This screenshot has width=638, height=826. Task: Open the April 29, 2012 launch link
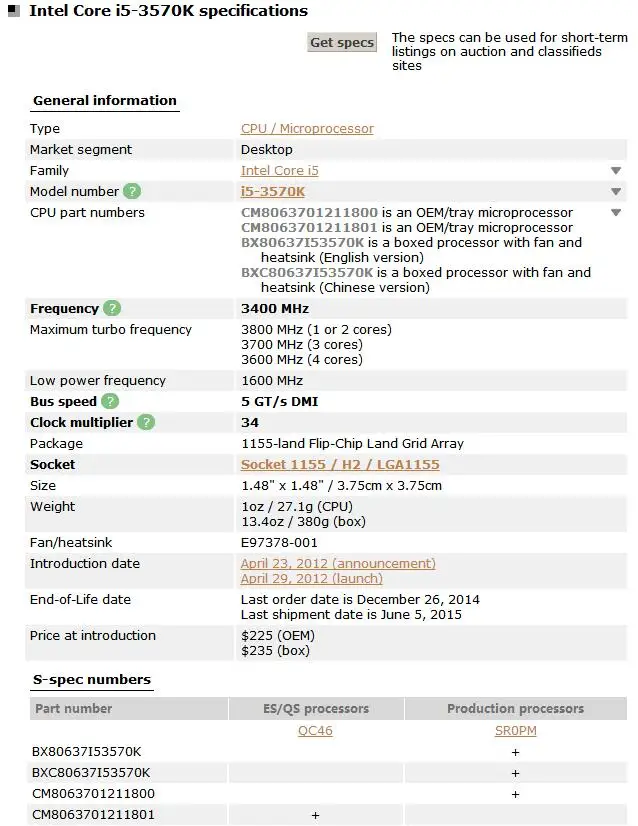pyautogui.click(x=311, y=579)
